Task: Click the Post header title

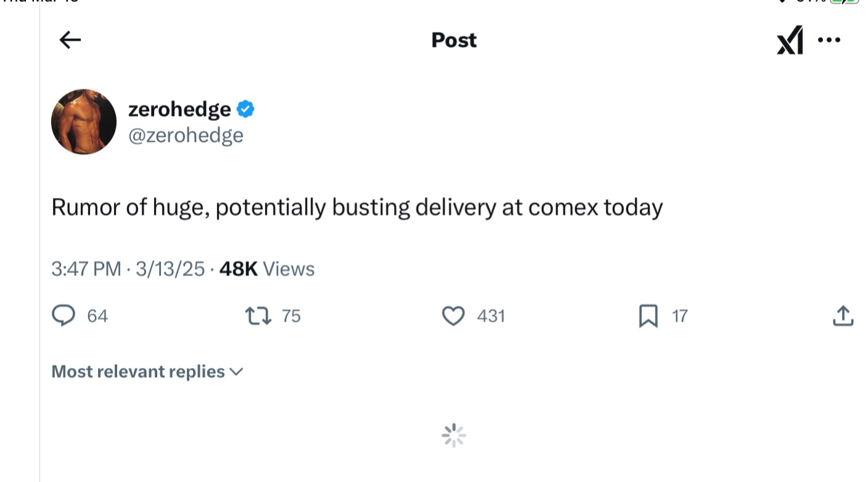Action: (454, 40)
